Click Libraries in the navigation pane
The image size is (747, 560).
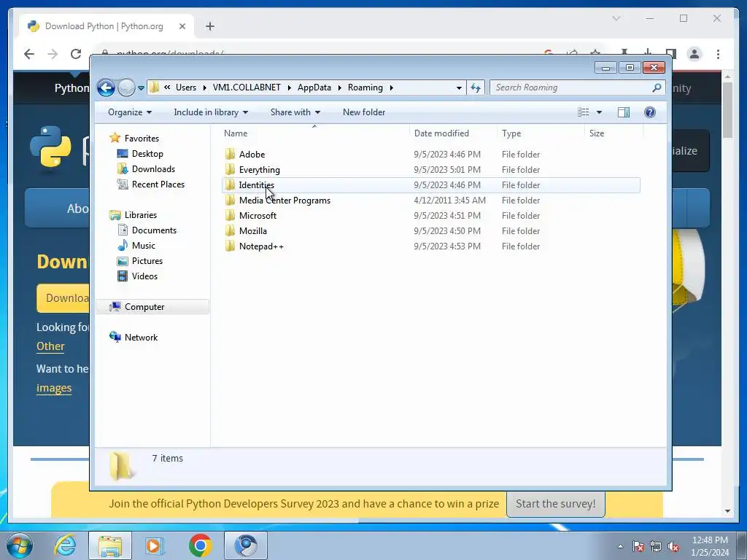tap(141, 215)
